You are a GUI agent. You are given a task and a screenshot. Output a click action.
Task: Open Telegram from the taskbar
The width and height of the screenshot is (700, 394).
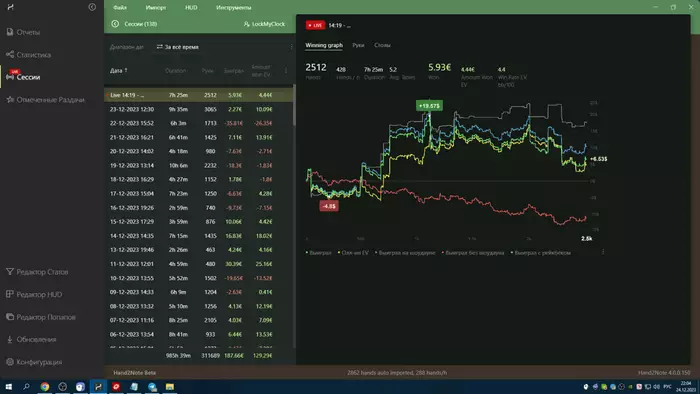[152, 387]
